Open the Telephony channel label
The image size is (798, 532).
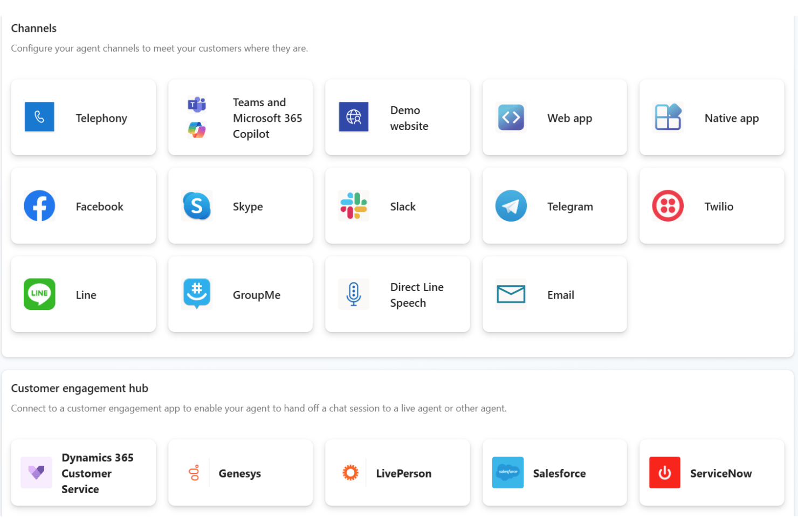click(x=101, y=118)
